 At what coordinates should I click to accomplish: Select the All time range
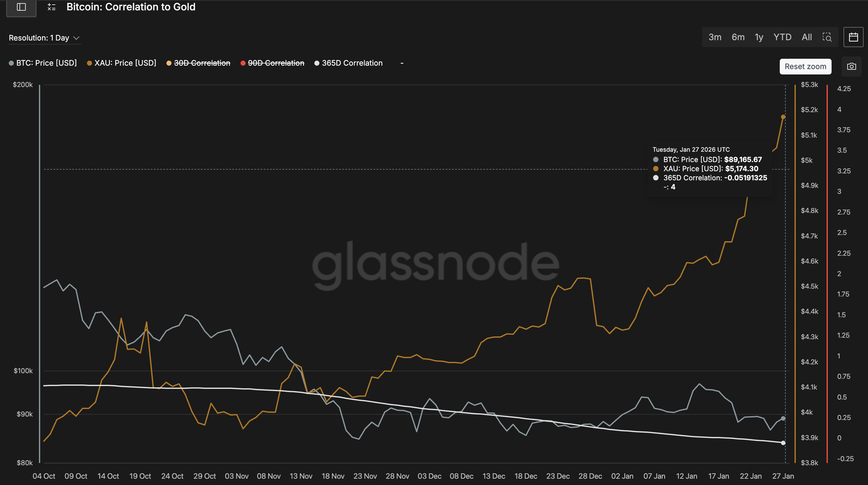[x=806, y=37]
